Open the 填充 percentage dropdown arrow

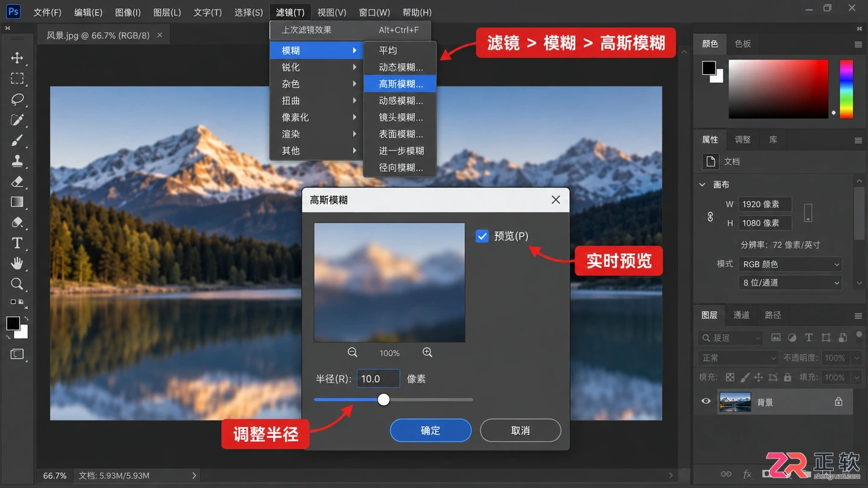(857, 377)
